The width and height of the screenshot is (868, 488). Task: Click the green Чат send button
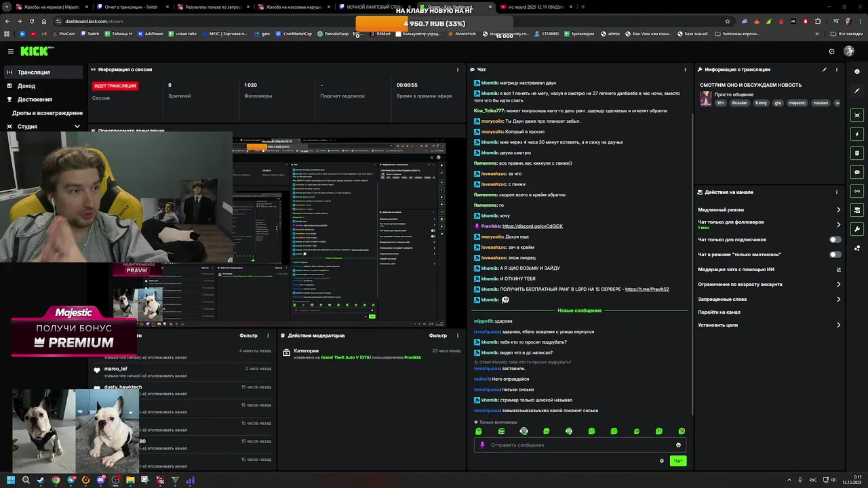click(x=677, y=461)
